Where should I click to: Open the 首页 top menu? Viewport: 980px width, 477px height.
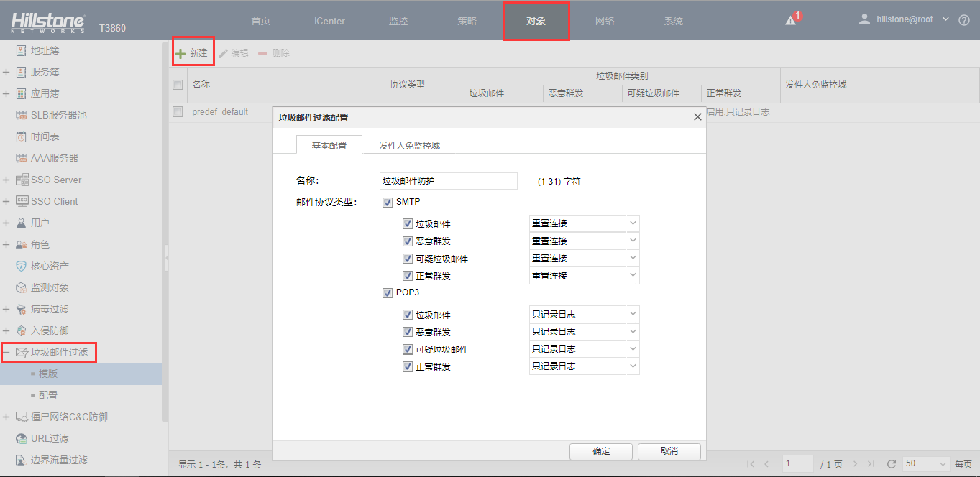pos(261,21)
